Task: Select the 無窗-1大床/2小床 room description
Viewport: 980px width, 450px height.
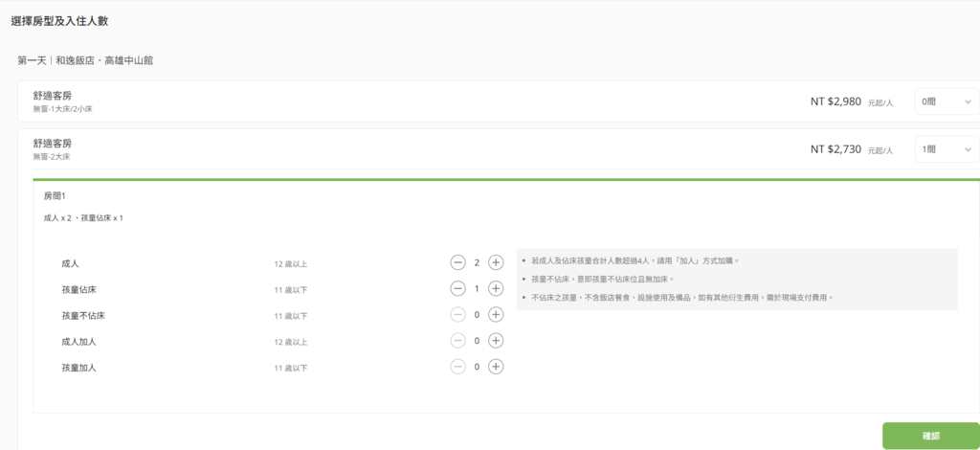Action: coord(62,109)
